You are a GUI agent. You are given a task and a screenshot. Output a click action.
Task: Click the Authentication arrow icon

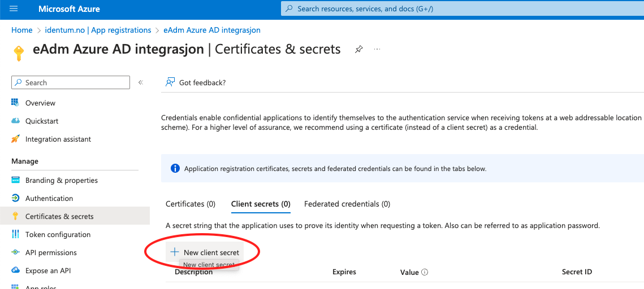(x=16, y=199)
